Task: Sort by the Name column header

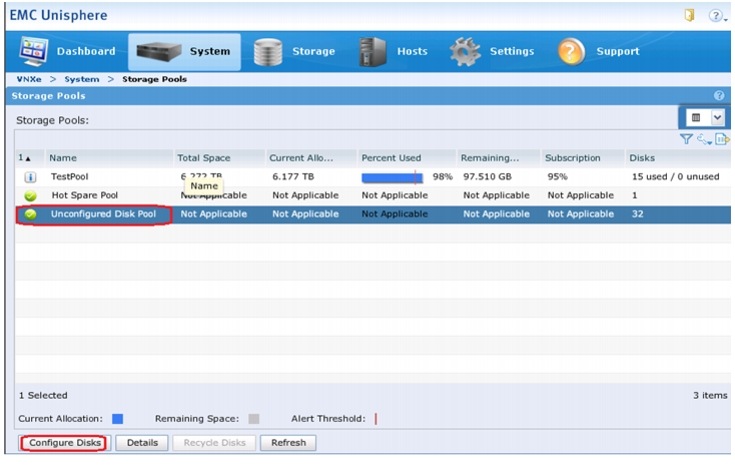Action: coord(109,158)
